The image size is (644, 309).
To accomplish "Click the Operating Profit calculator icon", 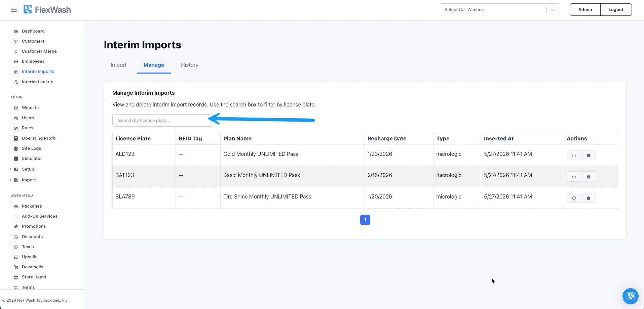I will (x=16, y=138).
